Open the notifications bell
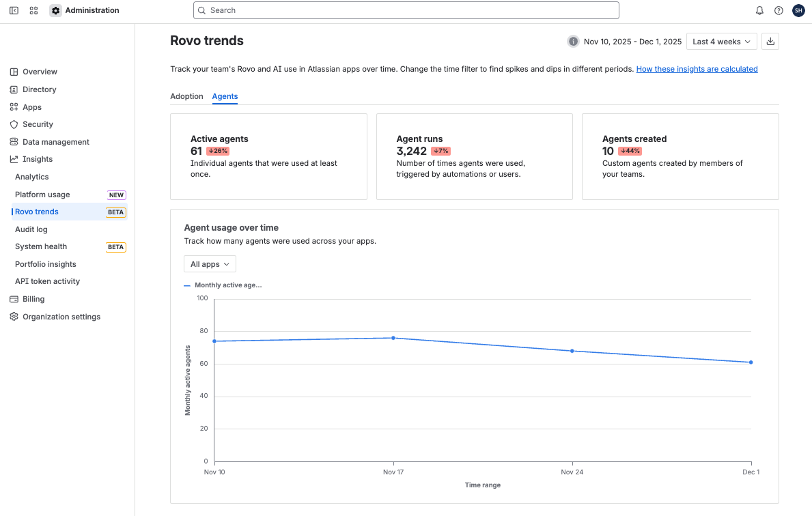 point(759,10)
